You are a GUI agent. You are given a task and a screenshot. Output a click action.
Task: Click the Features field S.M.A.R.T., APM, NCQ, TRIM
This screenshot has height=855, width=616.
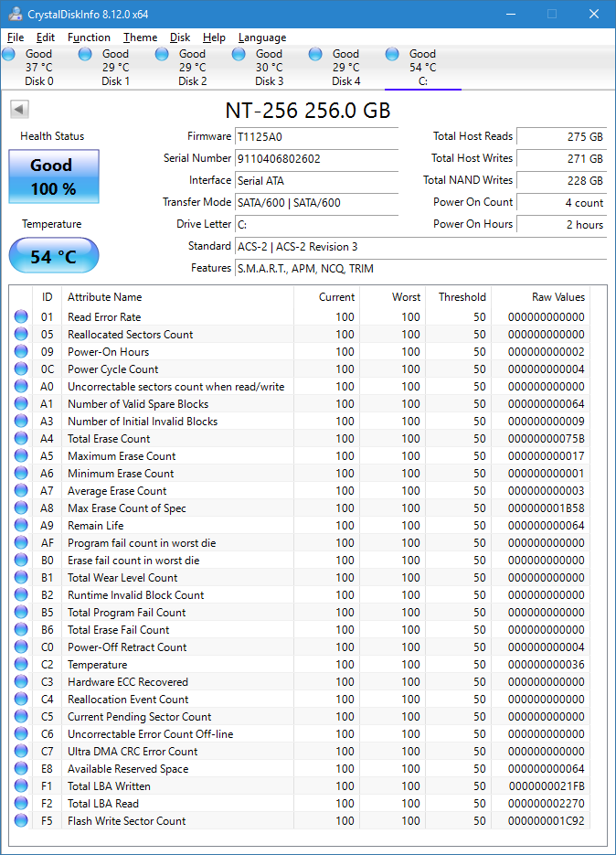[x=420, y=268]
